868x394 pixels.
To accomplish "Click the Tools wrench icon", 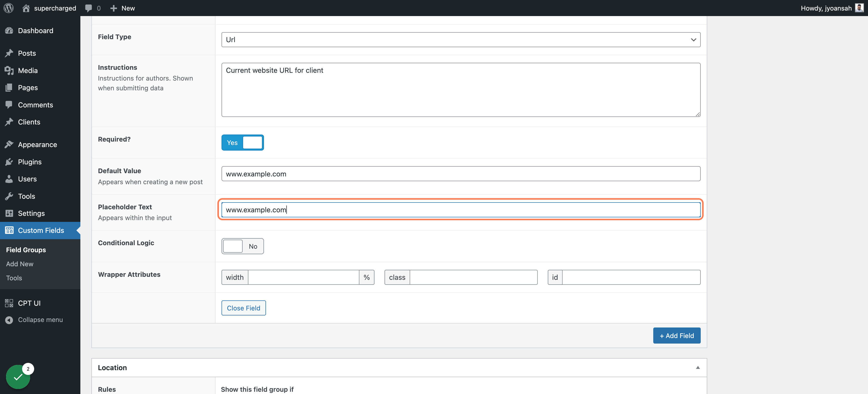I will pyautogui.click(x=9, y=196).
